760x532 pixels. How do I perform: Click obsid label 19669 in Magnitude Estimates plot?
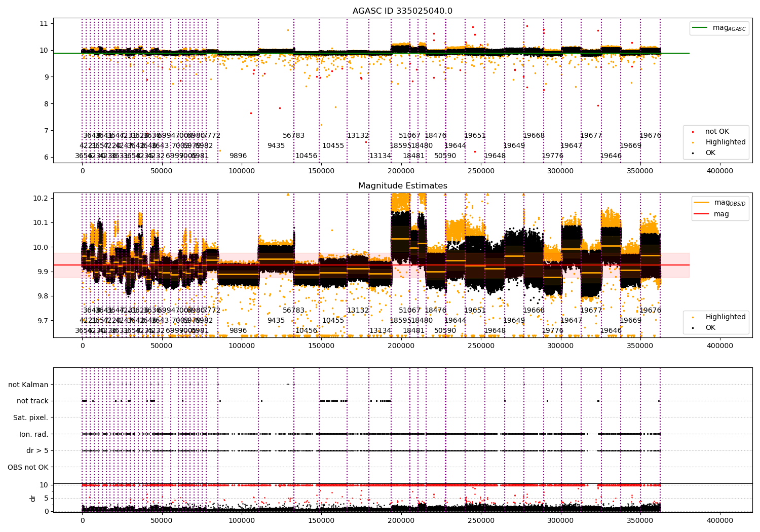point(631,321)
